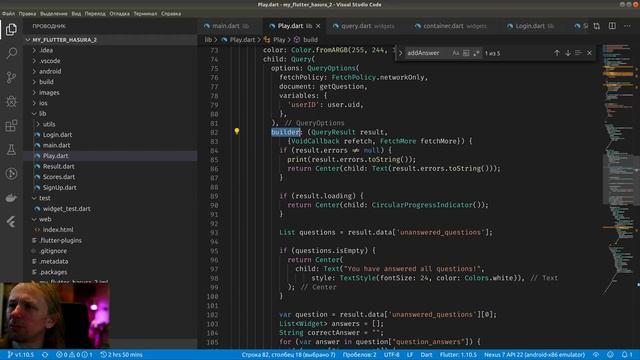The height and width of the screenshot is (360, 640).
Task: Open main.dart in the file tree
Action: pyautogui.click(x=110, y=145)
